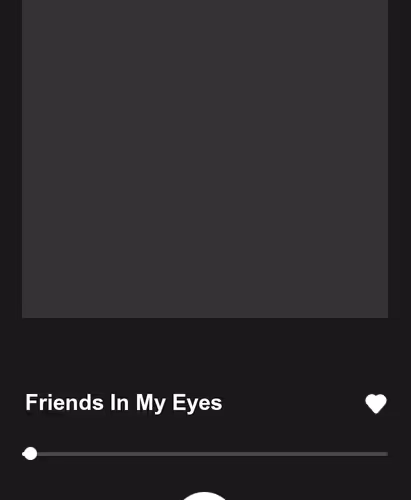Click the center of the album cover
The height and width of the screenshot is (500, 411).
tap(205, 159)
